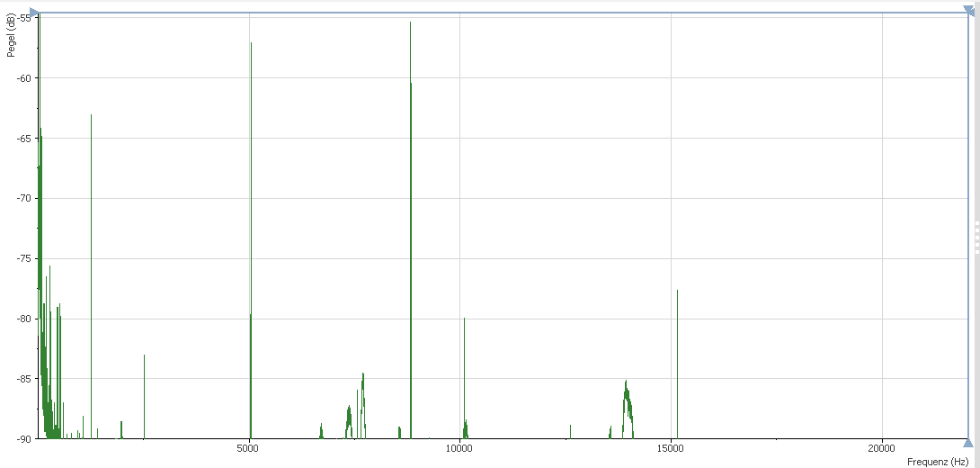Select the top-right range marker triangle
This screenshot has width=980, height=468.
(968, 11)
